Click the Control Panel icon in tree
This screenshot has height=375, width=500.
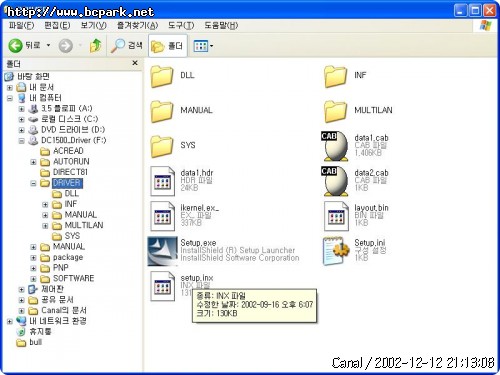tap(33, 289)
